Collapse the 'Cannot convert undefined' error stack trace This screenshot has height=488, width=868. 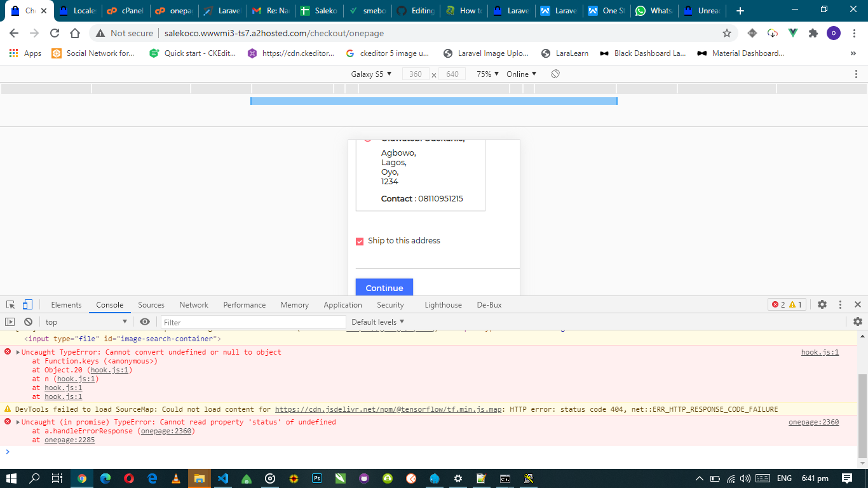click(18, 352)
